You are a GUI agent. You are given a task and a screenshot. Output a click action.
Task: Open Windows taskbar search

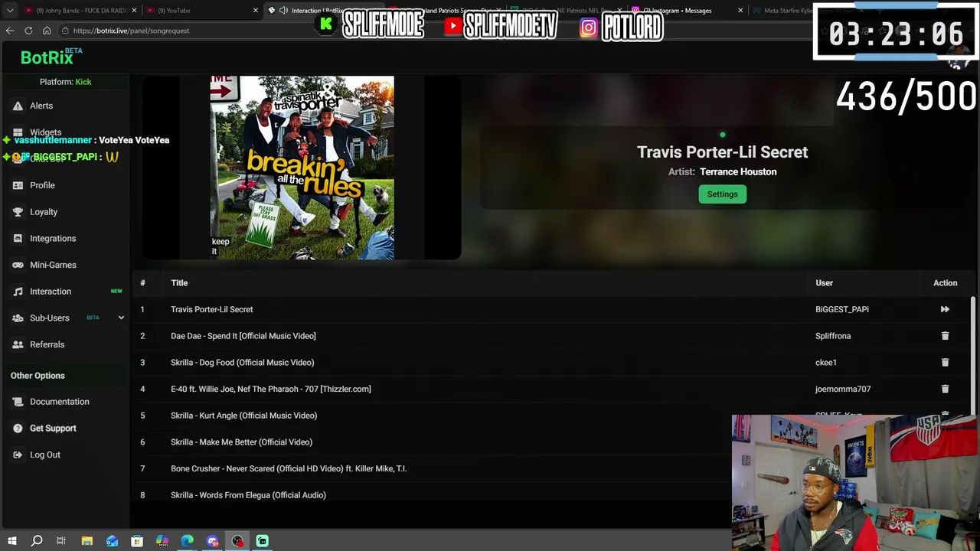[37, 541]
